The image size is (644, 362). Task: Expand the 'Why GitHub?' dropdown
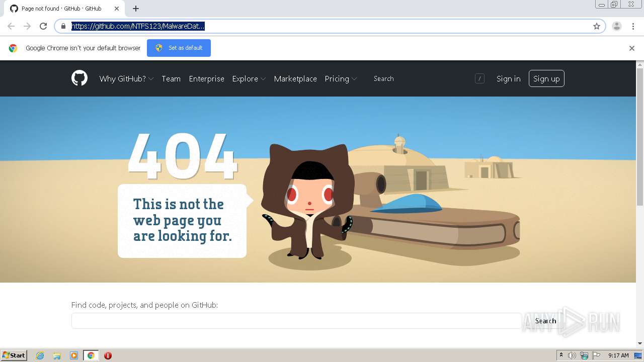point(126,78)
